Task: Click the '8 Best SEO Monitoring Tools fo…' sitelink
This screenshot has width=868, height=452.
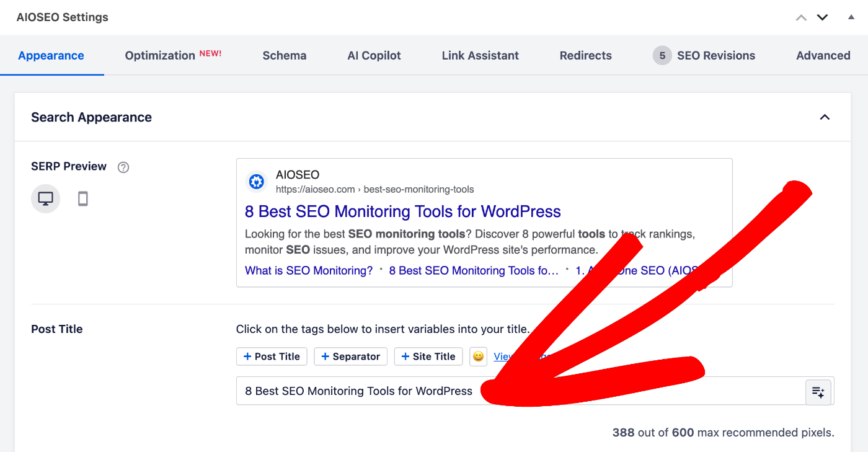Action: (x=474, y=270)
